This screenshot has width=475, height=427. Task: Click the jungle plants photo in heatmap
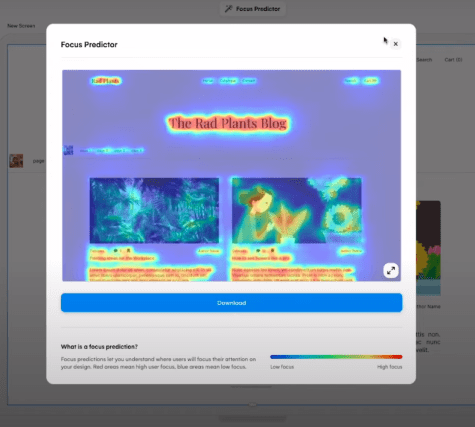[x=154, y=210]
